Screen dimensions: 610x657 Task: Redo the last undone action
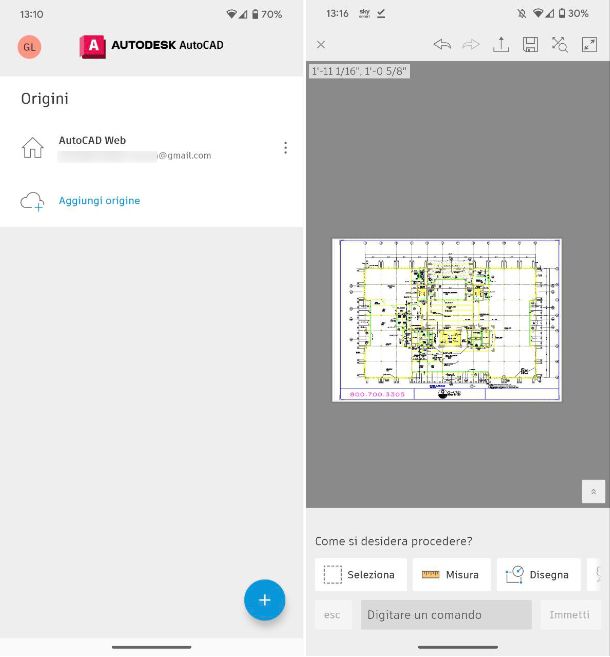coord(470,44)
